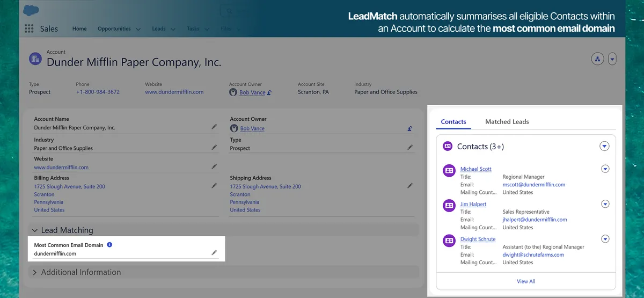Go to the Home tab
644x298 pixels.
79,28
